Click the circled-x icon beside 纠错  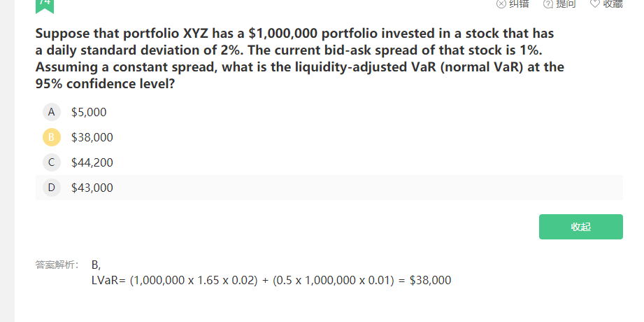[x=501, y=3]
